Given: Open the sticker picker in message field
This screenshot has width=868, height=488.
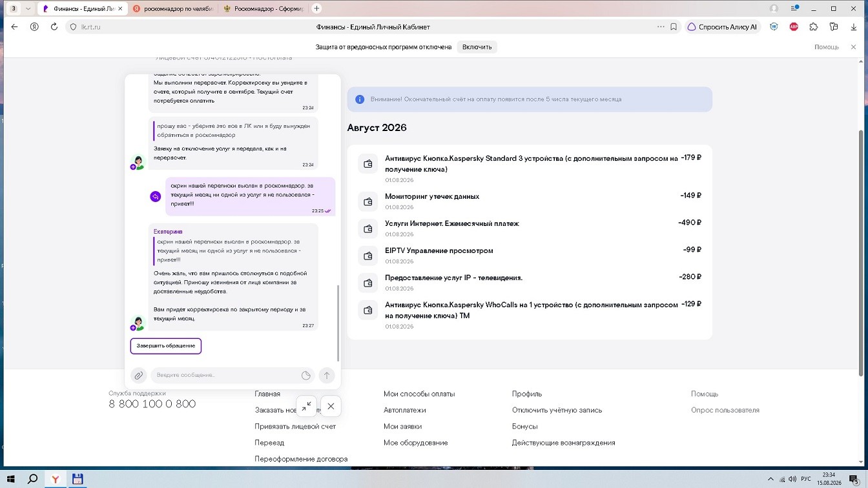Looking at the screenshot, I should point(306,376).
